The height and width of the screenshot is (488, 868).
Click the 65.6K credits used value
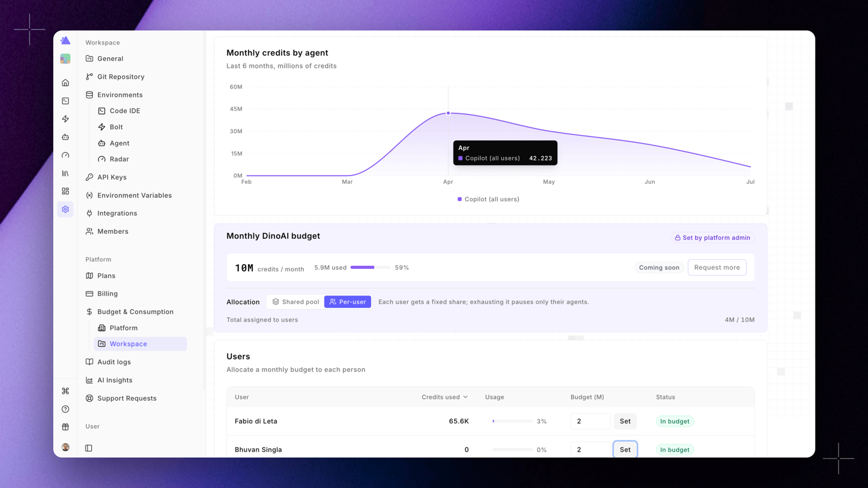click(x=459, y=421)
